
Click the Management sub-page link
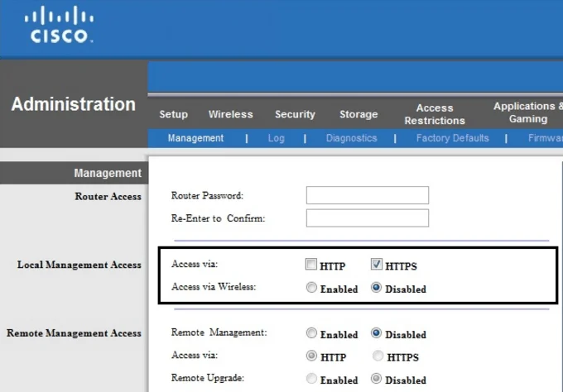(195, 138)
